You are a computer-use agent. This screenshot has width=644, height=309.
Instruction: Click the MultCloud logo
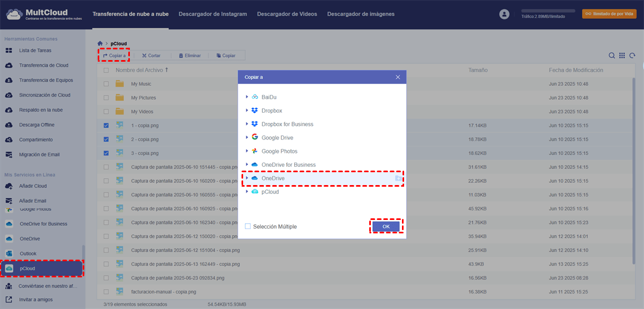43,14
